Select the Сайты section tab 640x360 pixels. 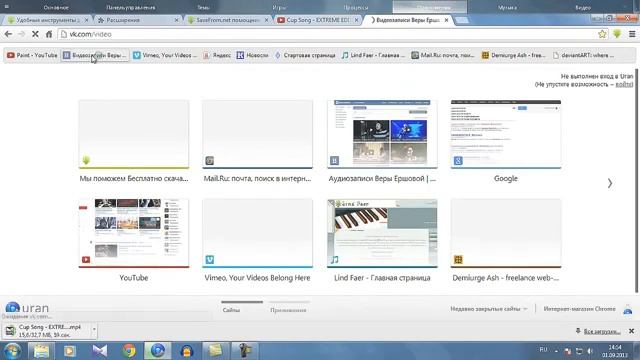tap(231, 310)
